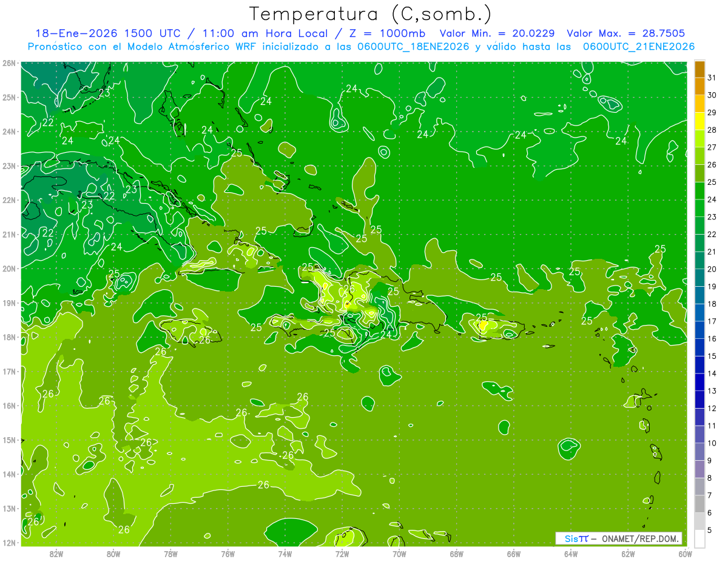Screen dimensions: 728x562
Task: Click the legend value 20
Action: coord(712,269)
